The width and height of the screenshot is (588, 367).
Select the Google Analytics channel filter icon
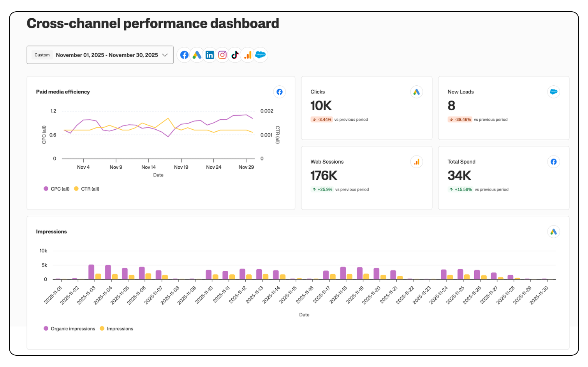(x=248, y=55)
